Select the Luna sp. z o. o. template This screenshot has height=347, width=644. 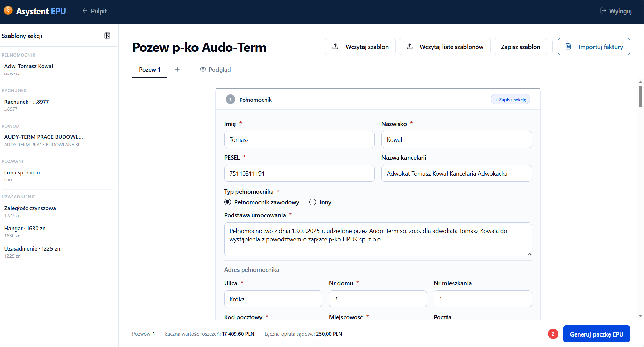tap(57, 176)
